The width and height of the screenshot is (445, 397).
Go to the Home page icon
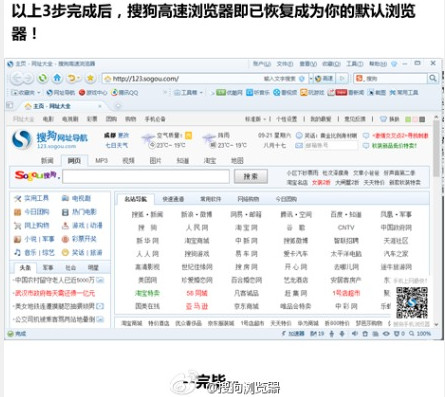click(57, 78)
